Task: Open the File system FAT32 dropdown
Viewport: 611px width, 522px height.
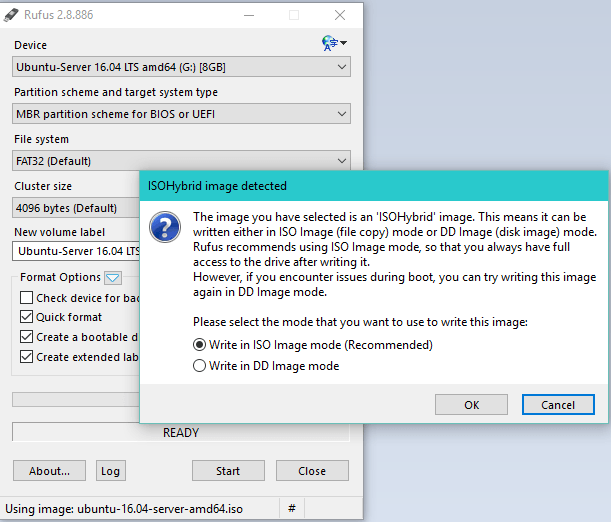Action: click(x=181, y=161)
